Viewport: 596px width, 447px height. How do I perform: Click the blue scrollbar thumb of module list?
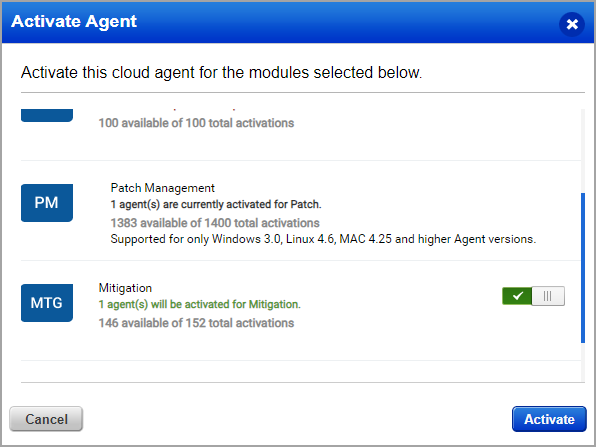583,268
